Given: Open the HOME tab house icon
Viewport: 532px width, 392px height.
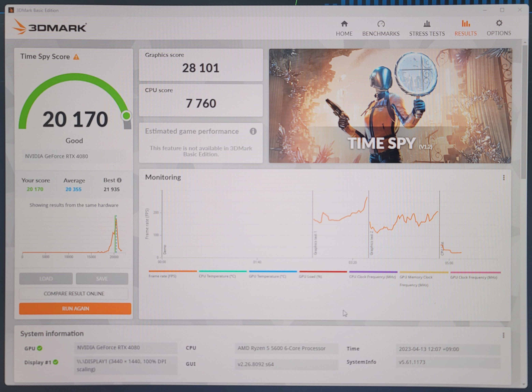Looking at the screenshot, I should (344, 24).
